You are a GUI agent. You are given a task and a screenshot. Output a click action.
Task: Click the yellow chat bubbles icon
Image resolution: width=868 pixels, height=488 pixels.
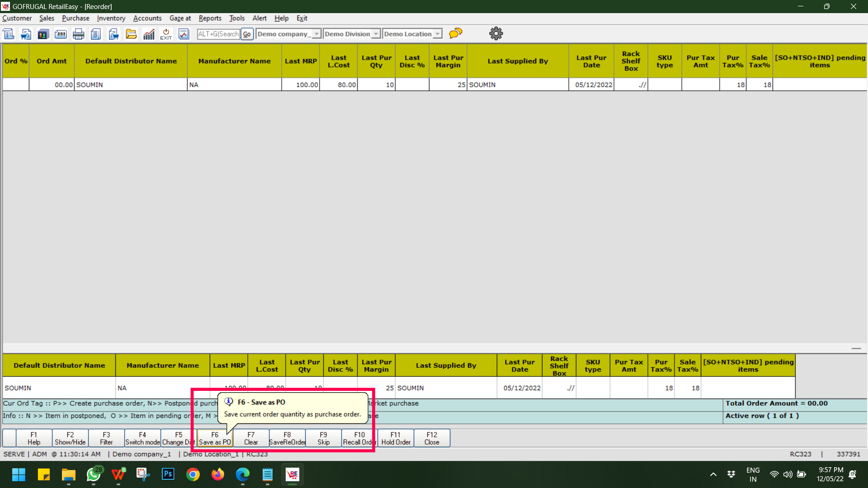[x=456, y=33]
